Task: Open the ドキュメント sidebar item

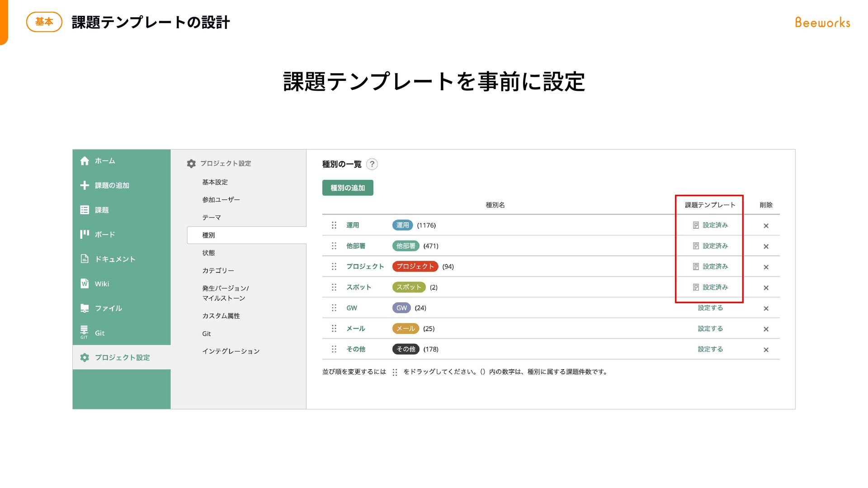Action: click(115, 259)
